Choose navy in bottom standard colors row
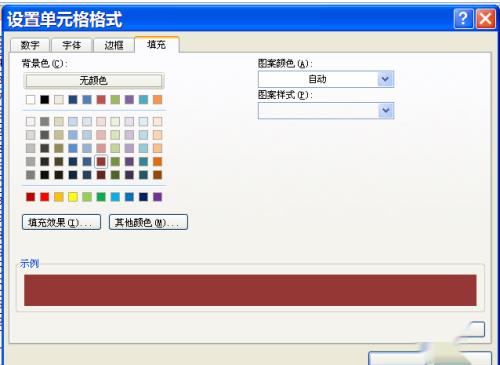Viewport: 500px width, 365px height. click(143, 197)
